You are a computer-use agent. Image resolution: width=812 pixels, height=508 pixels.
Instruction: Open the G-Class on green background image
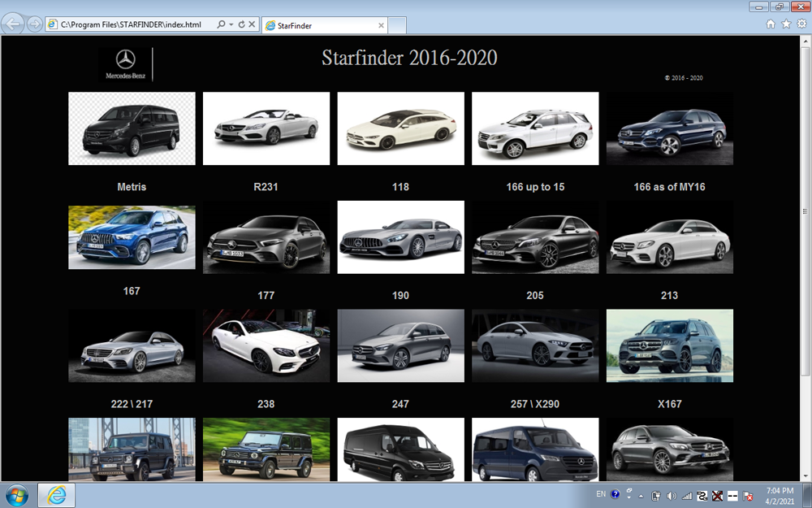pyautogui.click(x=266, y=449)
